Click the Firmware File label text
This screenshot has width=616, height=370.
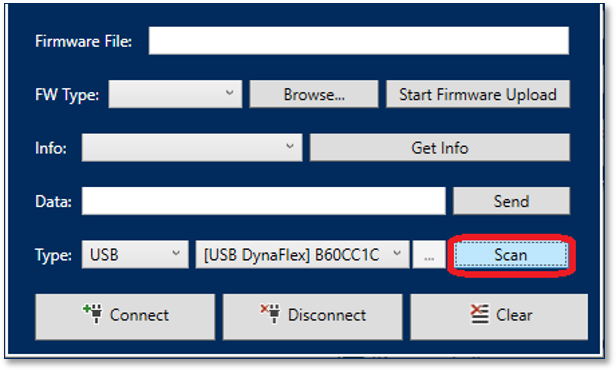pyautogui.click(x=84, y=41)
